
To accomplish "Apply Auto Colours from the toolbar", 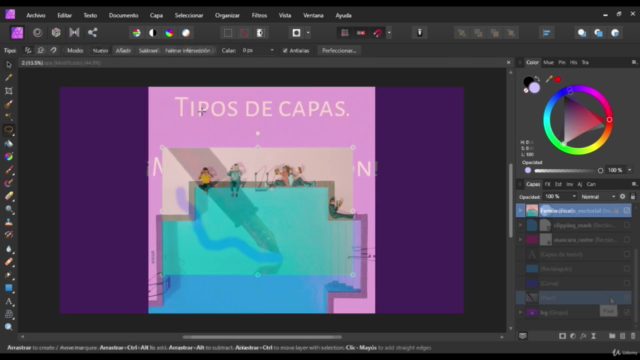I will [169, 33].
